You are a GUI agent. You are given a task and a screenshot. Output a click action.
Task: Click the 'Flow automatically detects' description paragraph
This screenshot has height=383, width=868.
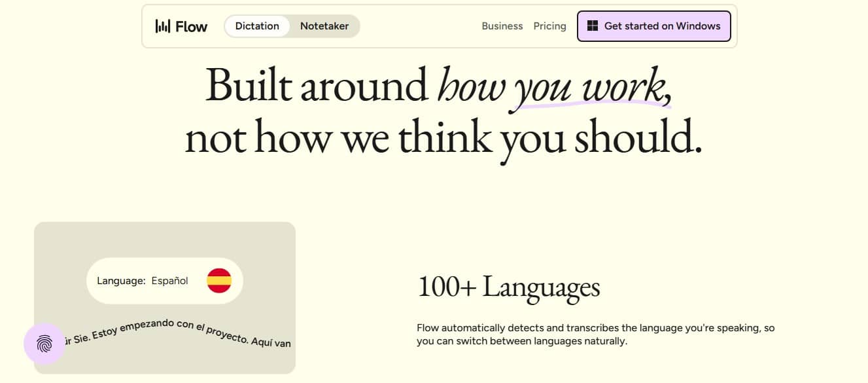pos(595,335)
